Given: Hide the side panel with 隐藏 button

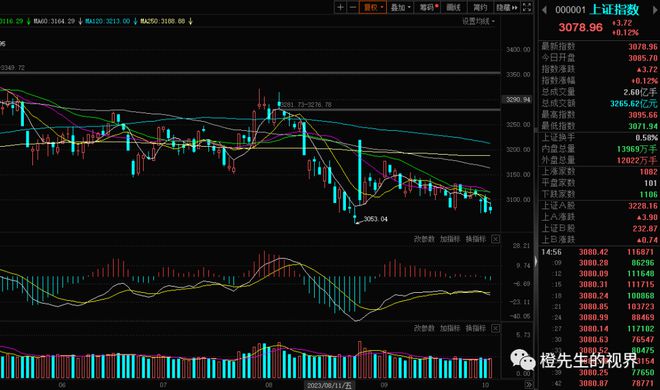Looking at the screenshot, I should tap(506, 7).
